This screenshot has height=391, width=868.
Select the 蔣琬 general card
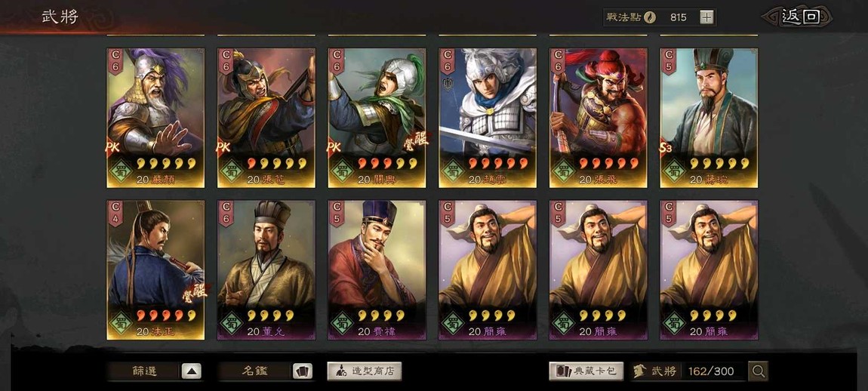[709, 118]
